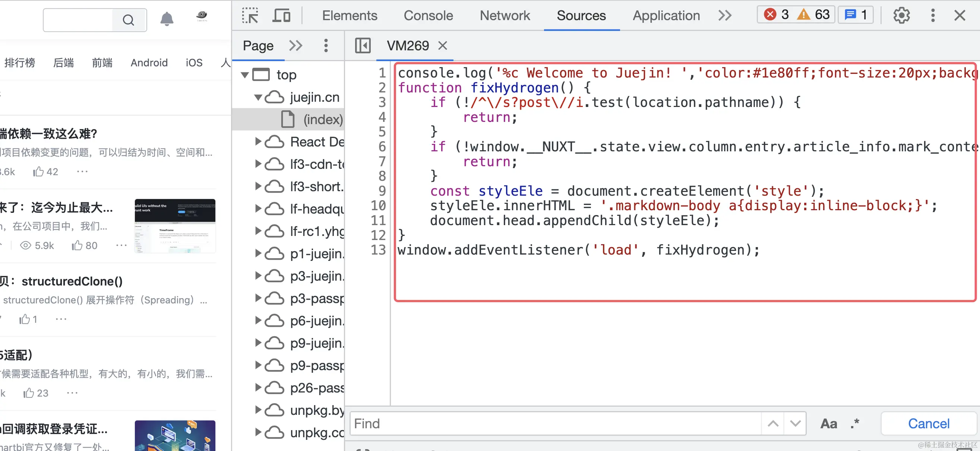Open DevTools settings gear
This screenshot has width=980, height=451.
(x=901, y=16)
